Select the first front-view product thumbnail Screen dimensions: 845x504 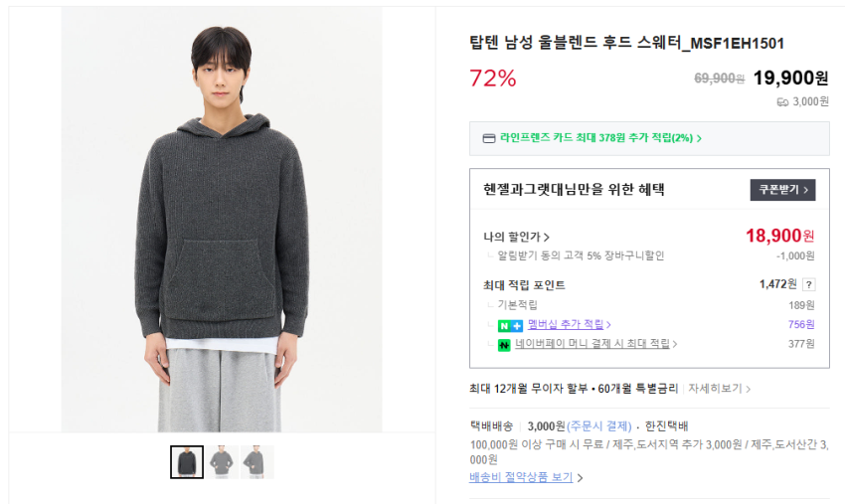coord(187,462)
